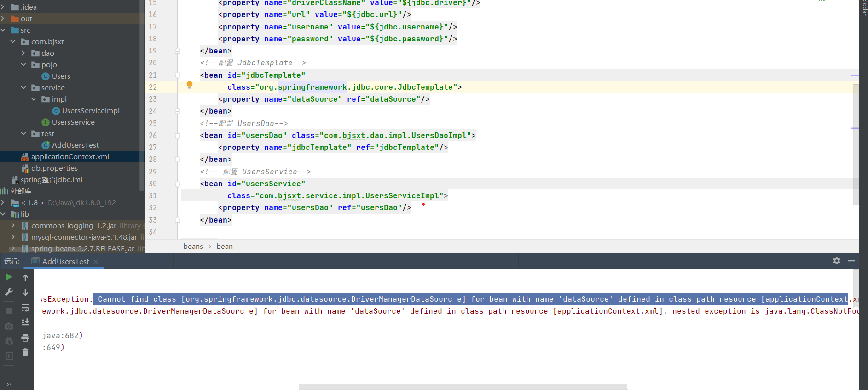Image resolution: width=868 pixels, height=390 pixels.
Task: Click the beans breadcrumb
Action: coord(193,247)
